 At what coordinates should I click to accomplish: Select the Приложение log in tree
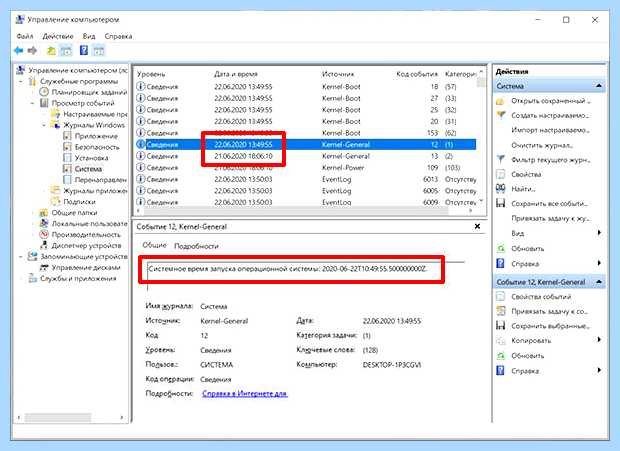point(96,136)
